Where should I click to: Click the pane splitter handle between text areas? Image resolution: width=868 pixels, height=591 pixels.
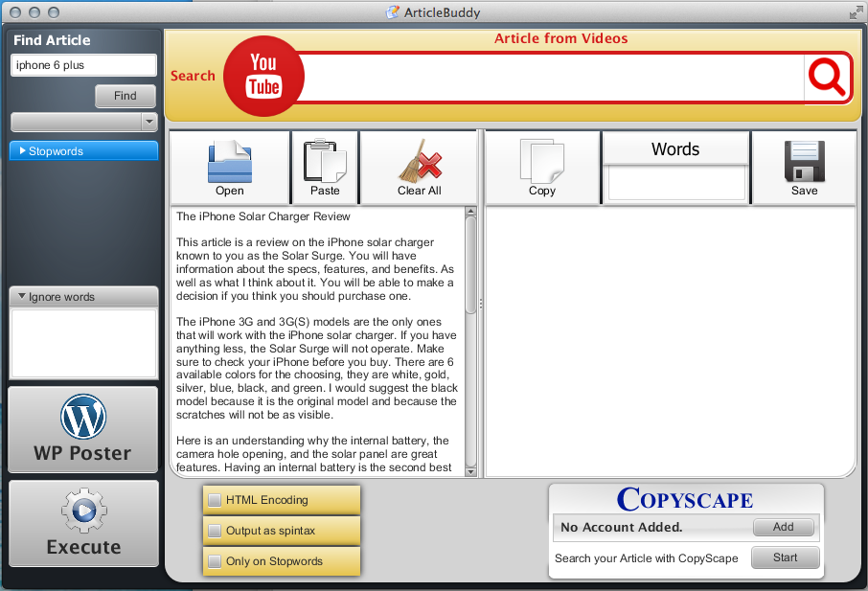coord(481,304)
